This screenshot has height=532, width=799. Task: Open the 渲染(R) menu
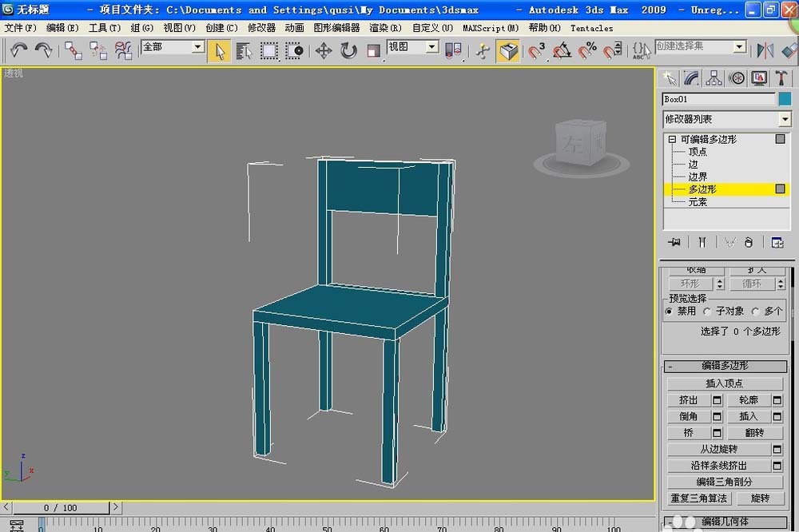[385, 28]
